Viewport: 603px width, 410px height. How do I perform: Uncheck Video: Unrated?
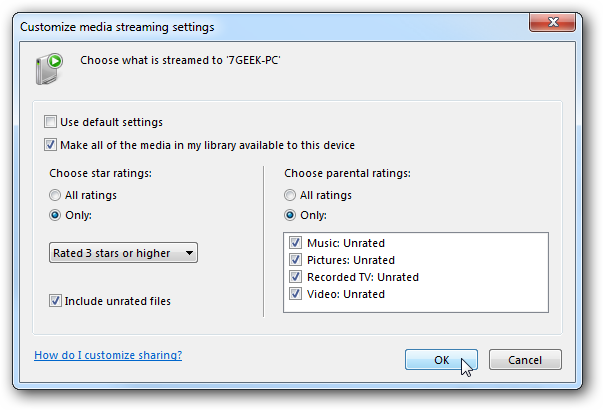click(295, 293)
